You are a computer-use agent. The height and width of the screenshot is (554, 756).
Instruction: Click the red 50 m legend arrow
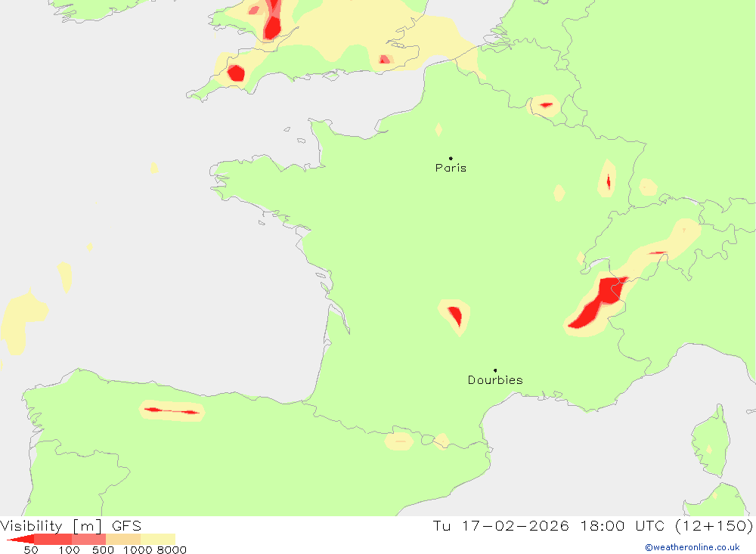click(20, 539)
